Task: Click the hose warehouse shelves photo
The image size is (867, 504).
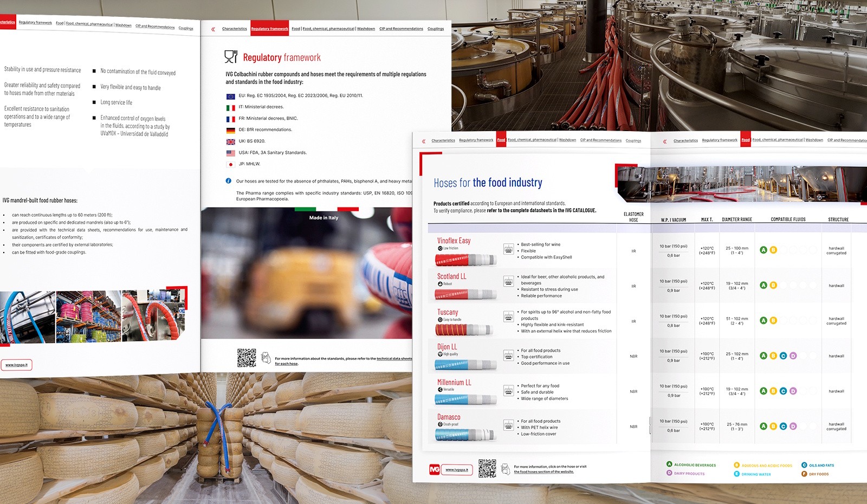Action: 88,316
